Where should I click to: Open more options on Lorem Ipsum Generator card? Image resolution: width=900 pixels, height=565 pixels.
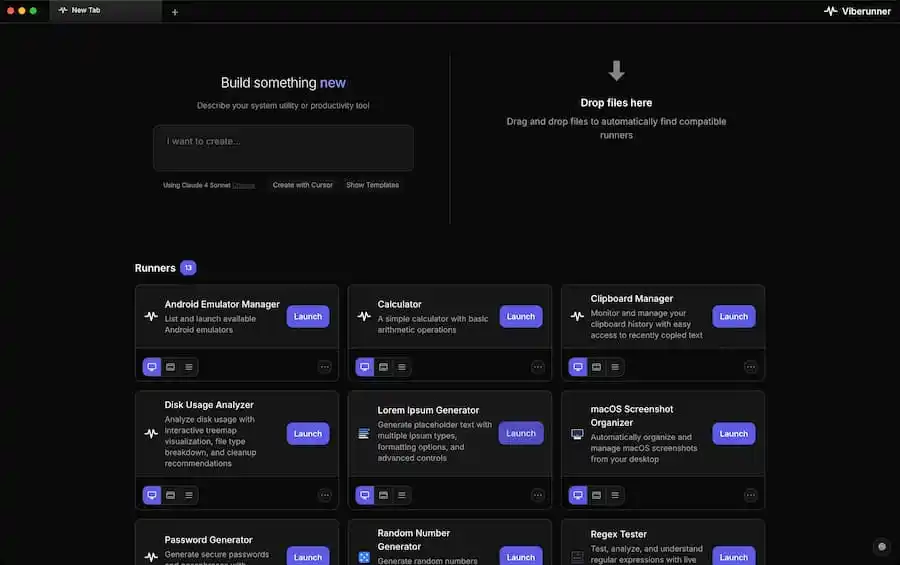point(538,495)
